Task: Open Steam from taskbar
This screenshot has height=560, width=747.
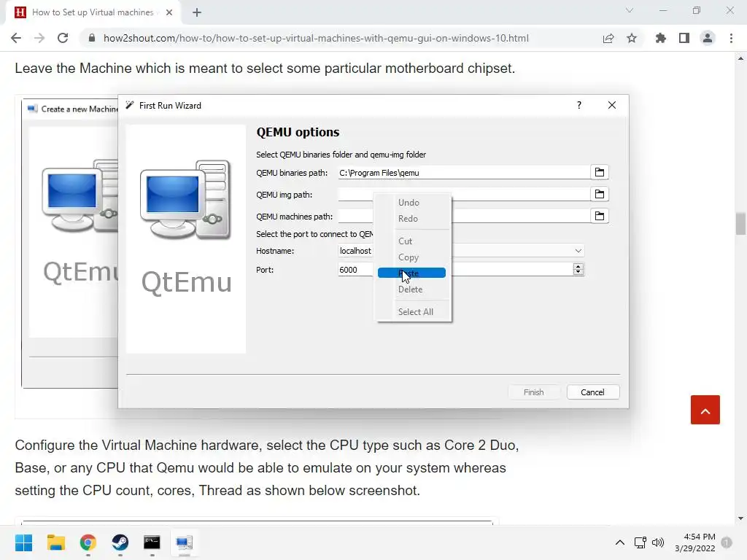Action: pyautogui.click(x=120, y=542)
